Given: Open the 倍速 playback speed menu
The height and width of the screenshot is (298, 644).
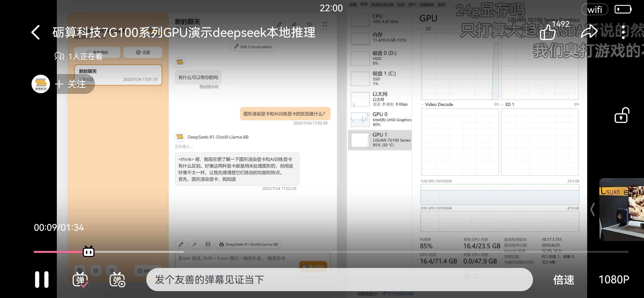Looking at the screenshot, I should click(x=563, y=280).
